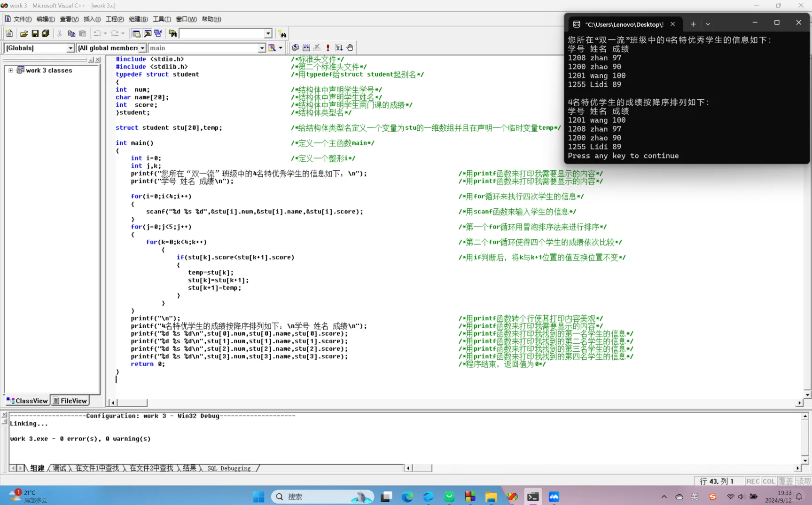Viewport: 812px width, 505px height.
Task: Open the 帮助(H) menu
Action: [211, 19]
